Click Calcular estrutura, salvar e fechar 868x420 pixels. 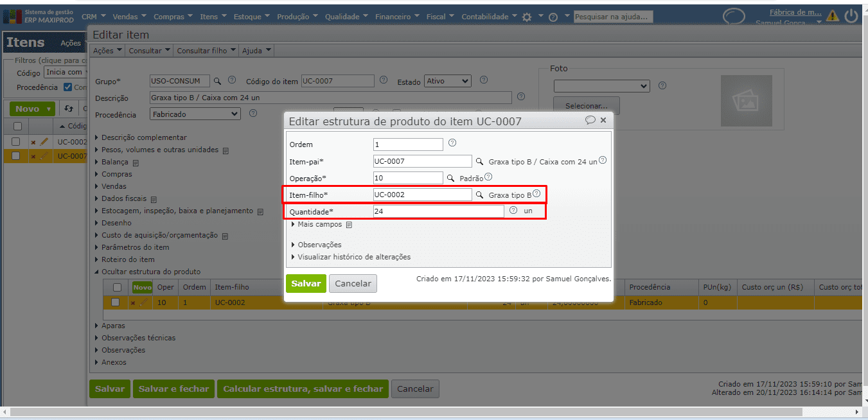(x=303, y=389)
